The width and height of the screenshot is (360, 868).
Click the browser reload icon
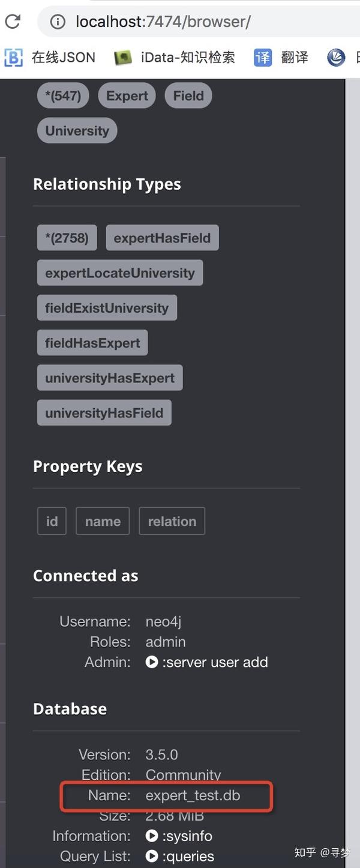13,22
